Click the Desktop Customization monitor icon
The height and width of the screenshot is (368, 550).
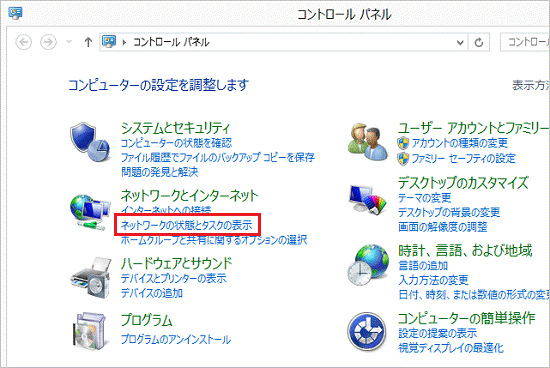click(x=368, y=200)
